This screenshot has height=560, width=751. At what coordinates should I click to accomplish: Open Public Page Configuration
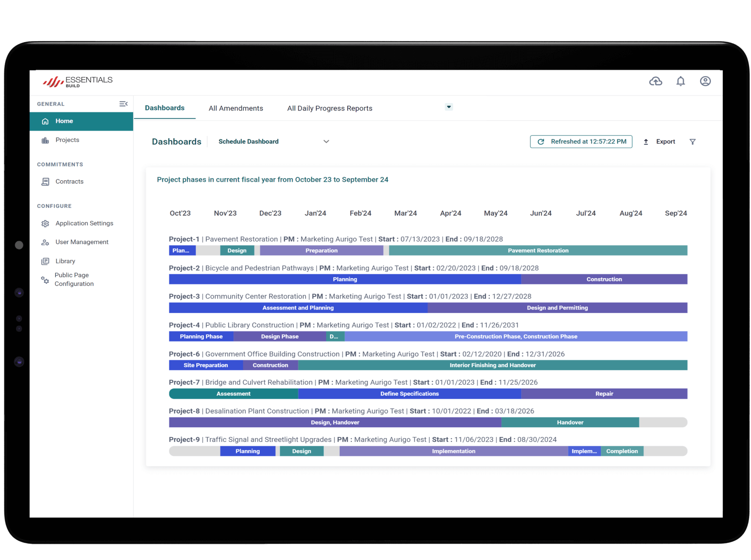click(74, 280)
